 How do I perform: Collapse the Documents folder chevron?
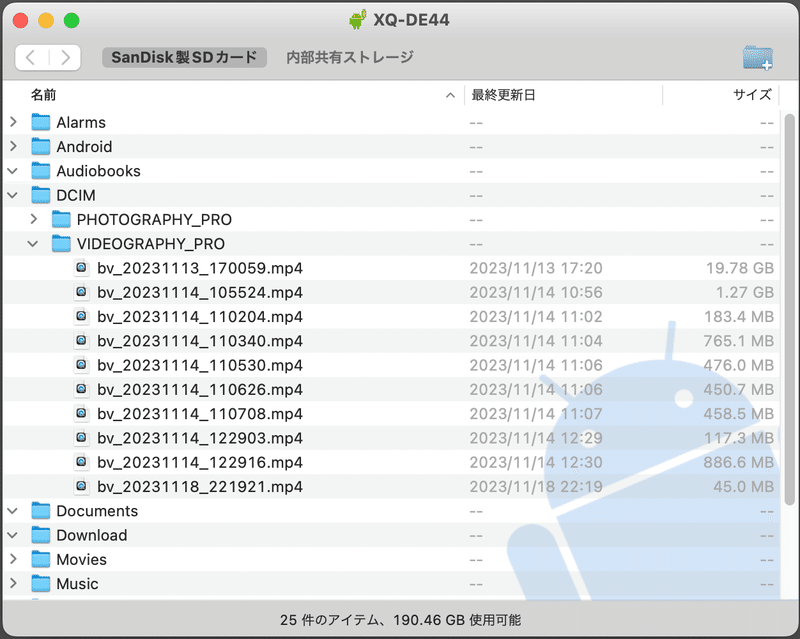13,511
